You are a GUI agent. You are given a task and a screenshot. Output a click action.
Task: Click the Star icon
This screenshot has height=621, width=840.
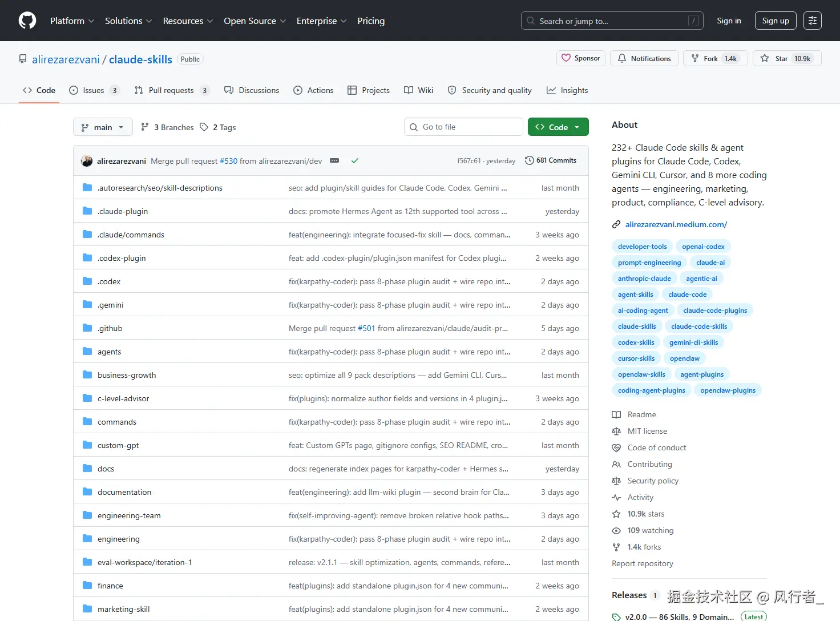tap(765, 58)
